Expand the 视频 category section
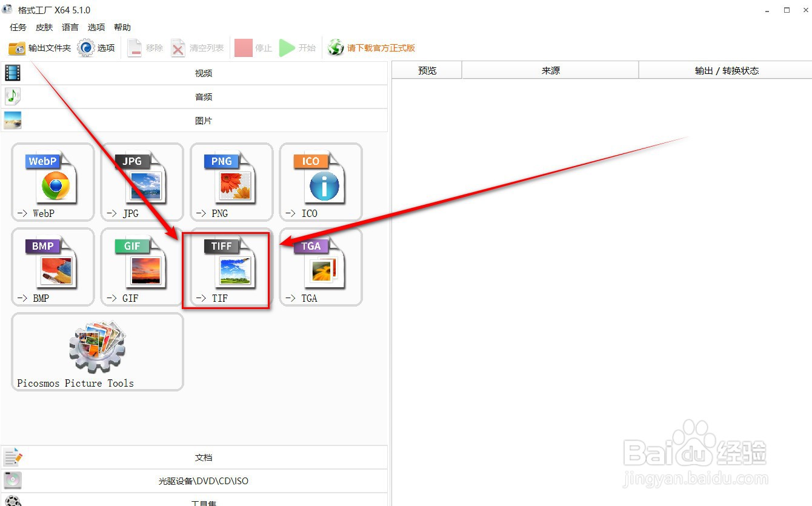This screenshot has width=812, height=506. click(194, 73)
